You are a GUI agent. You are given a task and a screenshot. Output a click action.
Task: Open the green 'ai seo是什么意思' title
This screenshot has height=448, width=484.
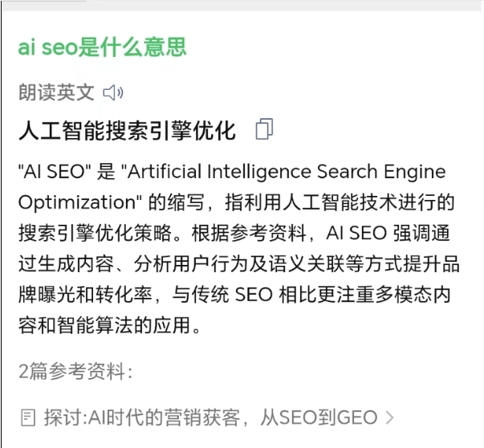click(x=102, y=47)
